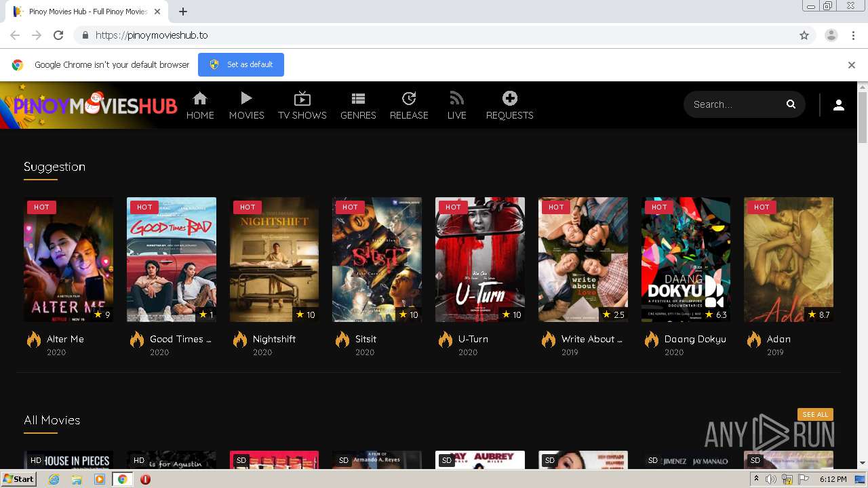Click the Alter Me title link
The width and height of the screenshot is (868, 488).
(65, 339)
